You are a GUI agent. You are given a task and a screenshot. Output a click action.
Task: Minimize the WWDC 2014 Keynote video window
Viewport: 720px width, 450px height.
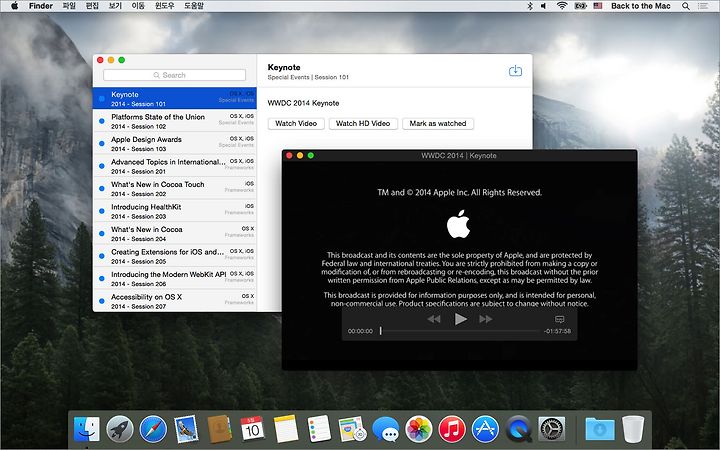tap(300, 156)
